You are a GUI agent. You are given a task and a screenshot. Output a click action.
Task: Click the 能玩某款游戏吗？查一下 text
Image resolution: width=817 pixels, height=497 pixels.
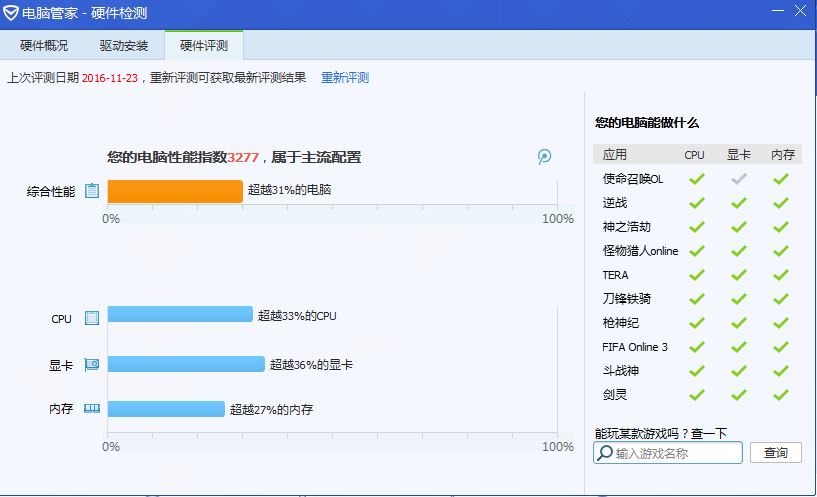coord(661,433)
